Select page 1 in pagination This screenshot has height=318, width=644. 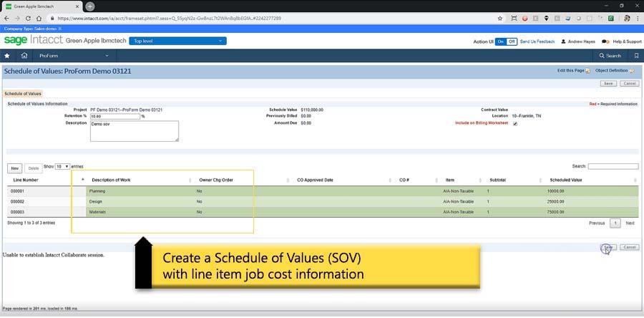(615, 223)
